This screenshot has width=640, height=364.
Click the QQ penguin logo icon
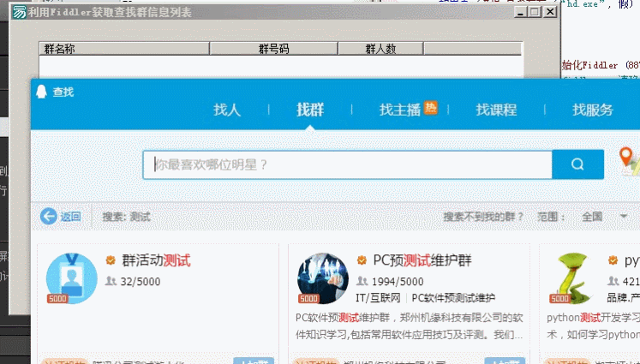point(41,92)
